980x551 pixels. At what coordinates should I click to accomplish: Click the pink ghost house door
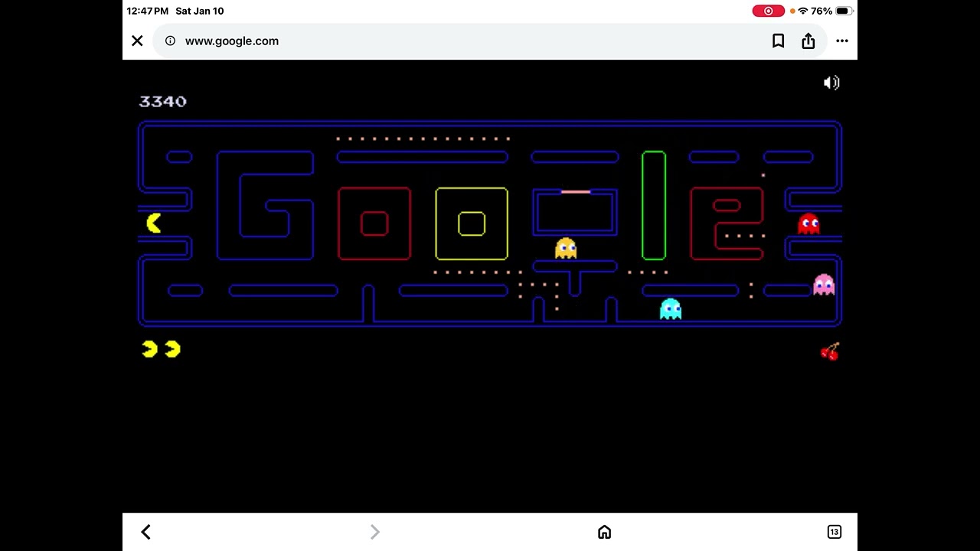point(576,191)
